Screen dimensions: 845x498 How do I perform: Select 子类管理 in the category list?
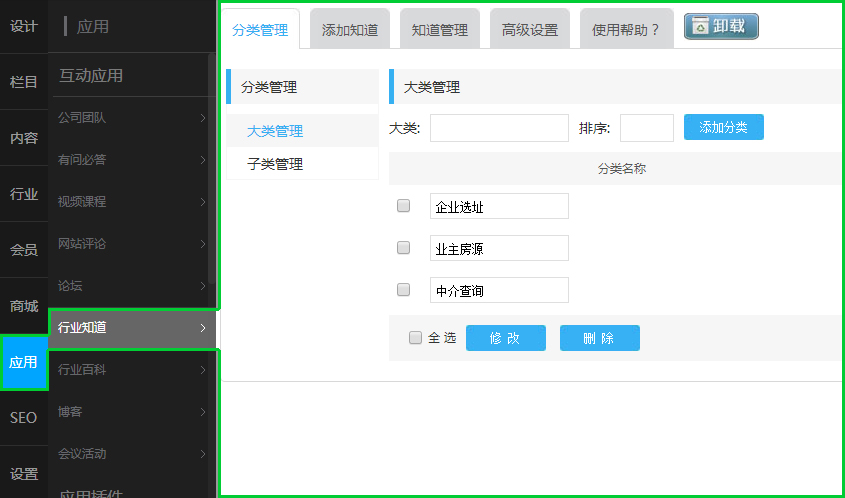click(275, 164)
